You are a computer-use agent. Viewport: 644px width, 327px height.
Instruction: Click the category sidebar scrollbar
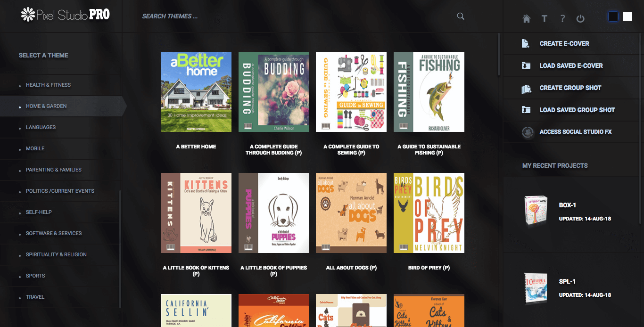pos(120,249)
